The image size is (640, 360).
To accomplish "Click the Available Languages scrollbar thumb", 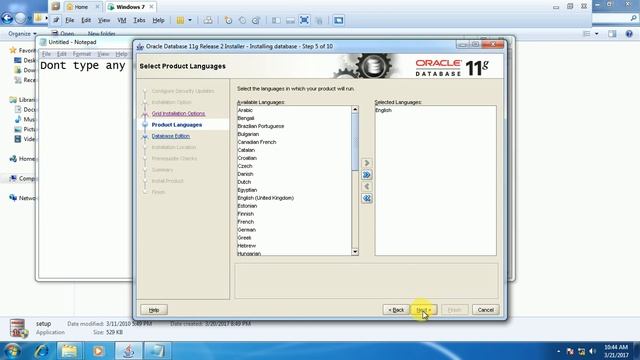I will pyautogui.click(x=355, y=142).
